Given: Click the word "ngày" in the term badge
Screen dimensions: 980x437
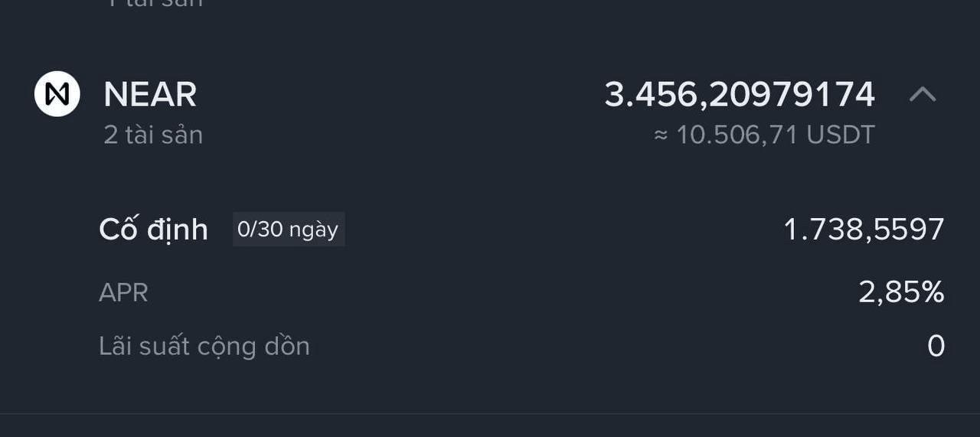Looking at the screenshot, I should coord(313,230).
